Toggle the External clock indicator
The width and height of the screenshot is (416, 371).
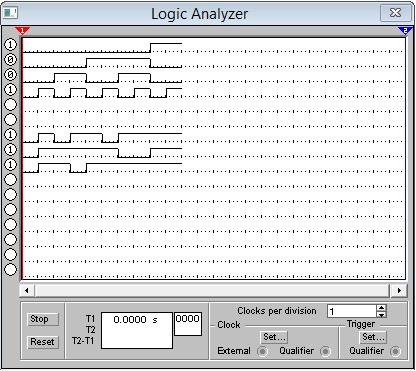click(262, 351)
